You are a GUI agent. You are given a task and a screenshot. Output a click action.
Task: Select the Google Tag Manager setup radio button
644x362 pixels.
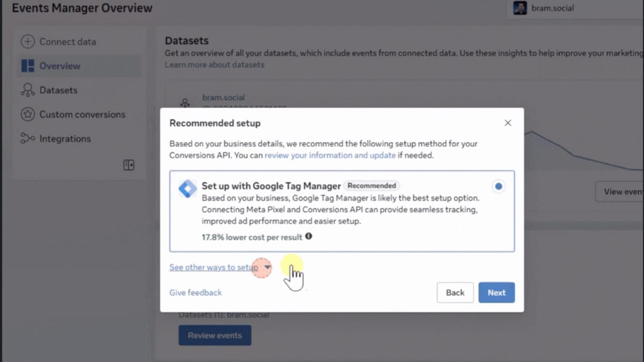click(499, 186)
